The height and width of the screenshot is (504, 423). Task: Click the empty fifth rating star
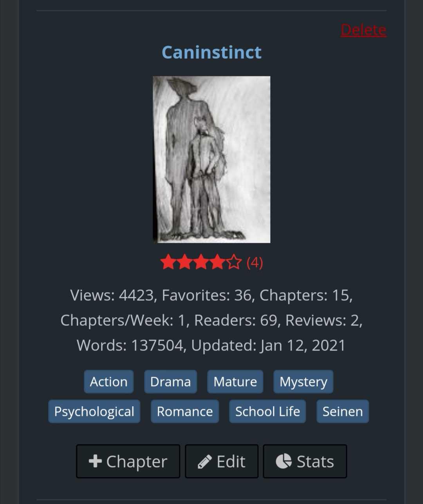click(x=234, y=262)
